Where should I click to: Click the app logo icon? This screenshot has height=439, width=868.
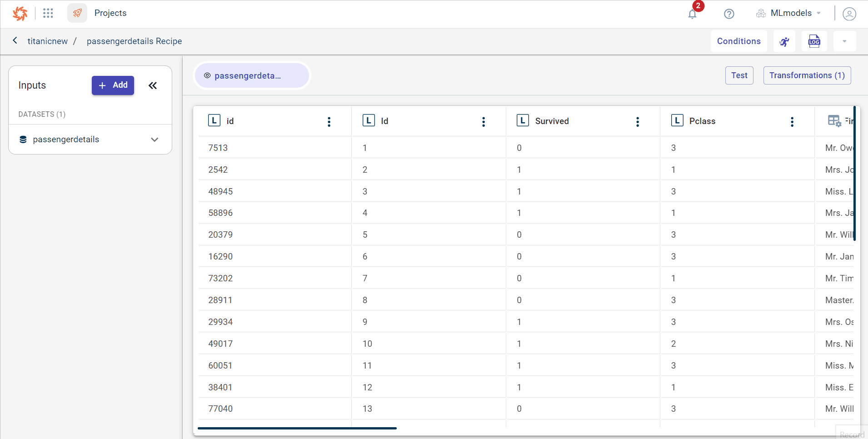tap(20, 14)
